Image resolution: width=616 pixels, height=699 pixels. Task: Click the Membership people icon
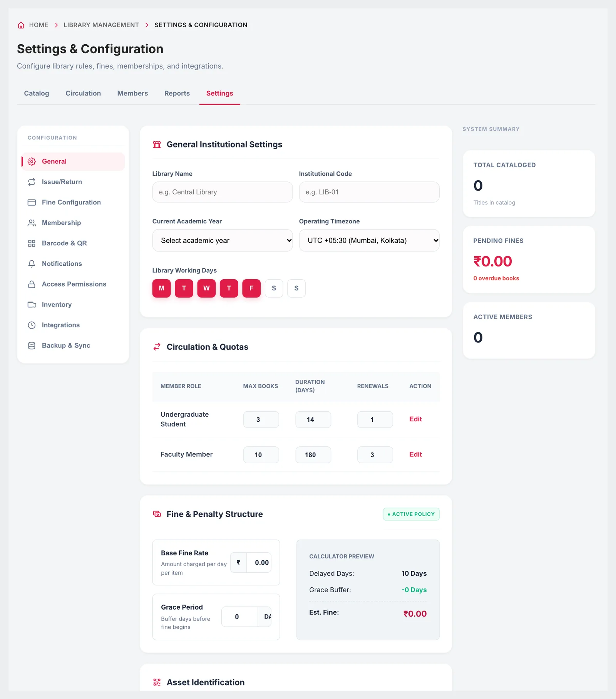tap(32, 223)
